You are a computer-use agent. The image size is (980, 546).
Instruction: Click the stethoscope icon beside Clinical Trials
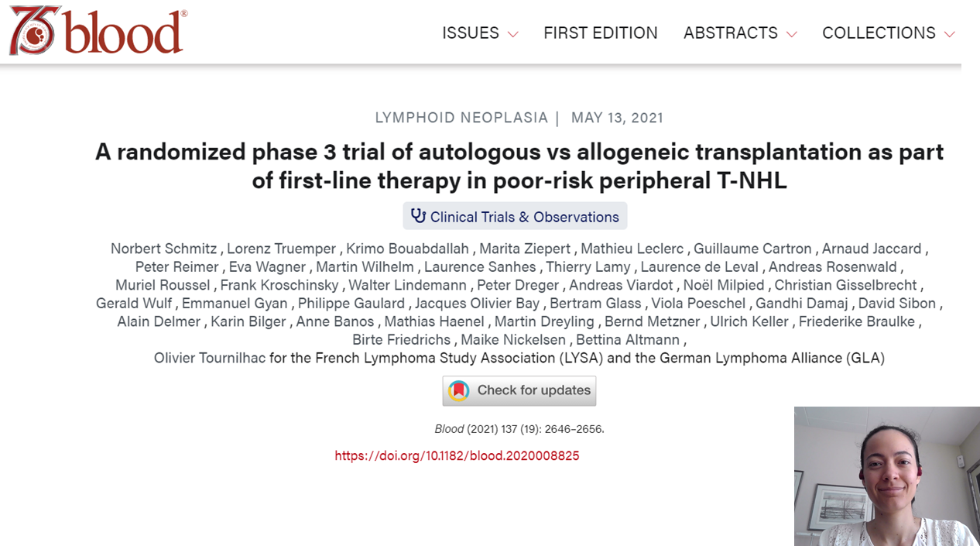[418, 216]
